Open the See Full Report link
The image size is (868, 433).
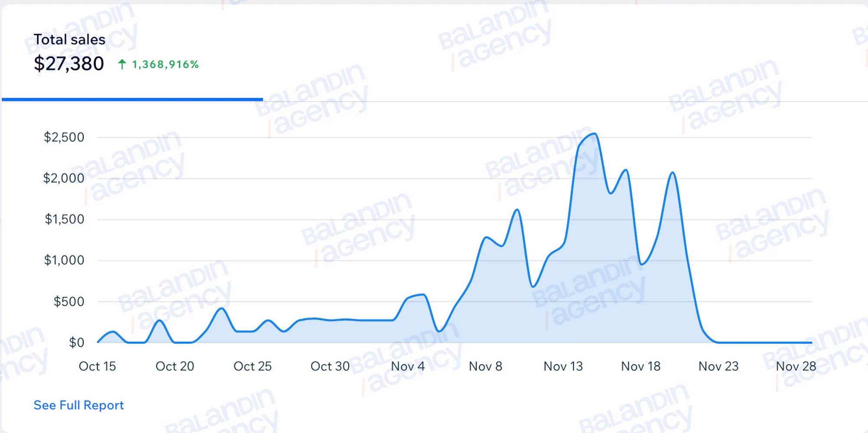pos(79,405)
